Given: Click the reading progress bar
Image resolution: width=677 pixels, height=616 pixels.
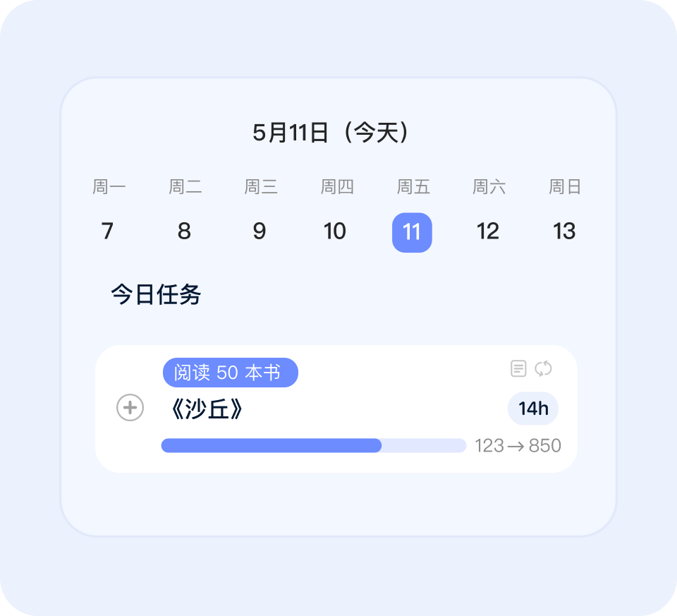Looking at the screenshot, I should [x=313, y=445].
